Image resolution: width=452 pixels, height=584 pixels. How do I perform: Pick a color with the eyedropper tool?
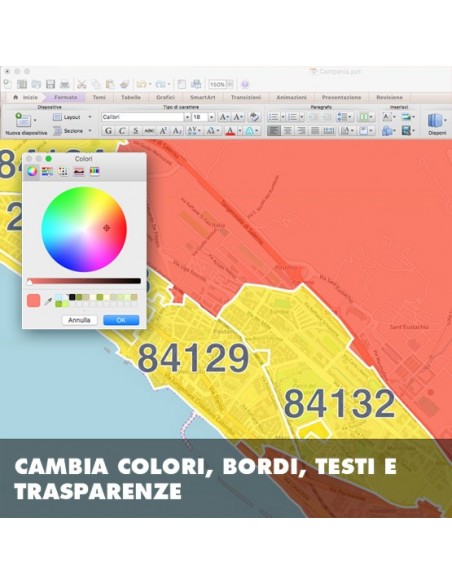(48, 301)
